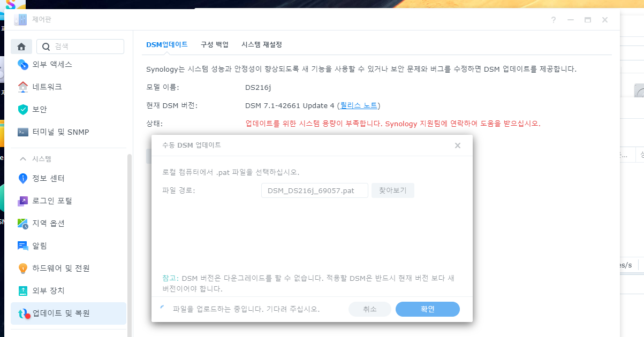
Task: Close the 수동 DSM 업데이트 dialog
Action: [x=458, y=145]
